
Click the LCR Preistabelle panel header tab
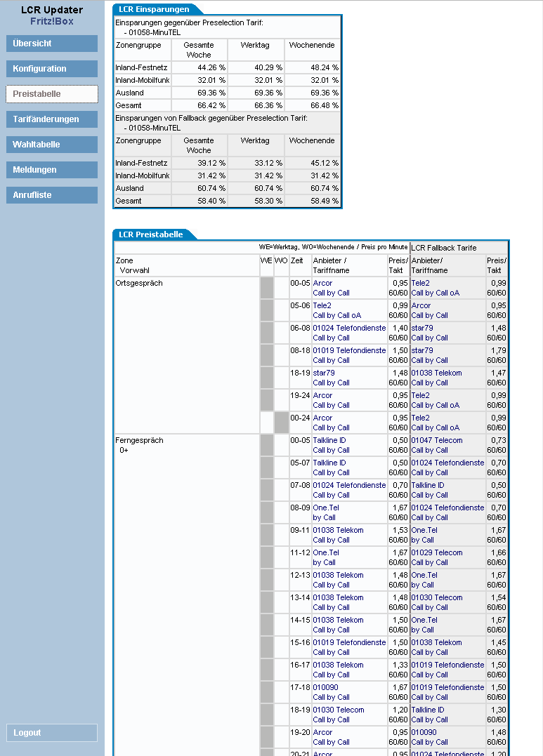151,235
